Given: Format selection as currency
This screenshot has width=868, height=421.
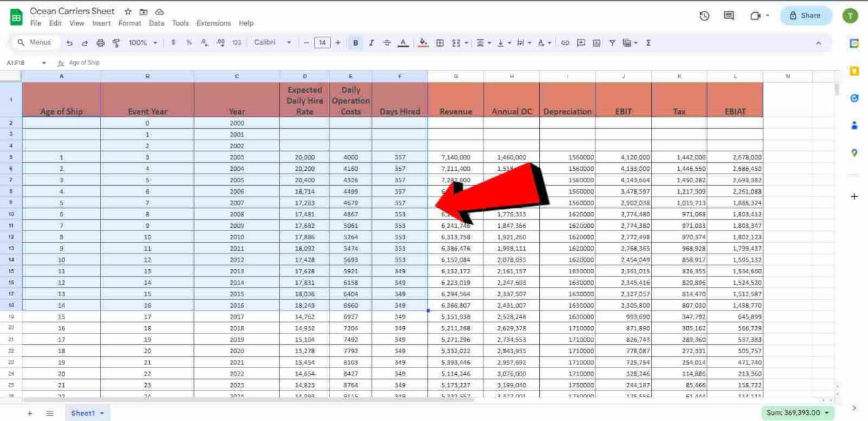Looking at the screenshot, I should (x=172, y=42).
